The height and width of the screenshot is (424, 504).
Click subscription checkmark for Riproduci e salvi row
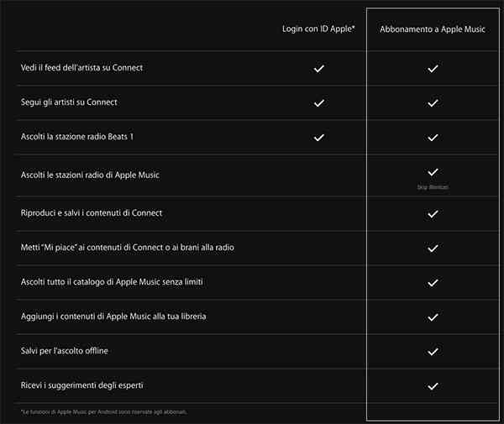(x=433, y=214)
